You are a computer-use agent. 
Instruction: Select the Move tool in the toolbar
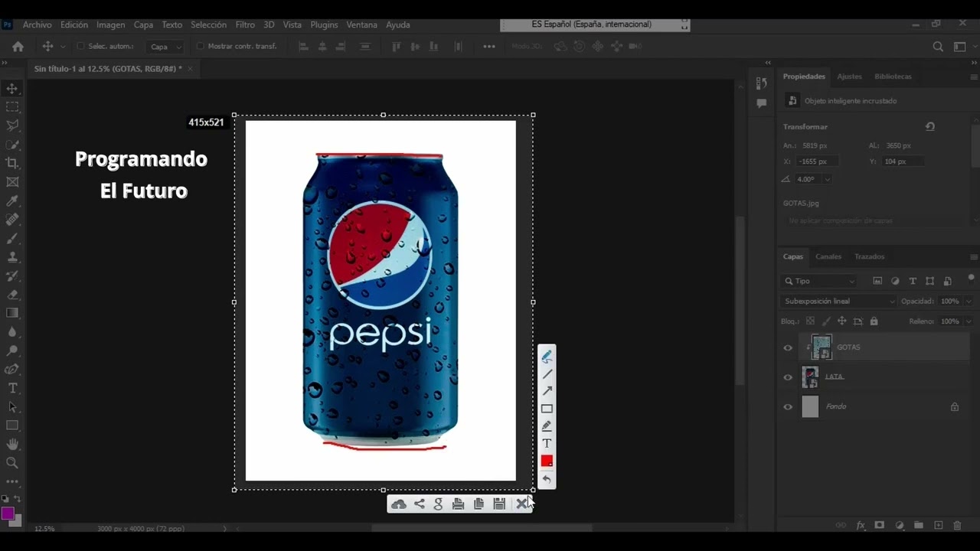12,89
